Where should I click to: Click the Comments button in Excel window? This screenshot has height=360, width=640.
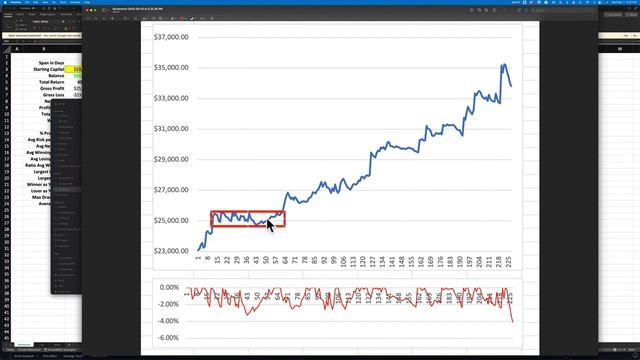pyautogui.click(x=613, y=15)
